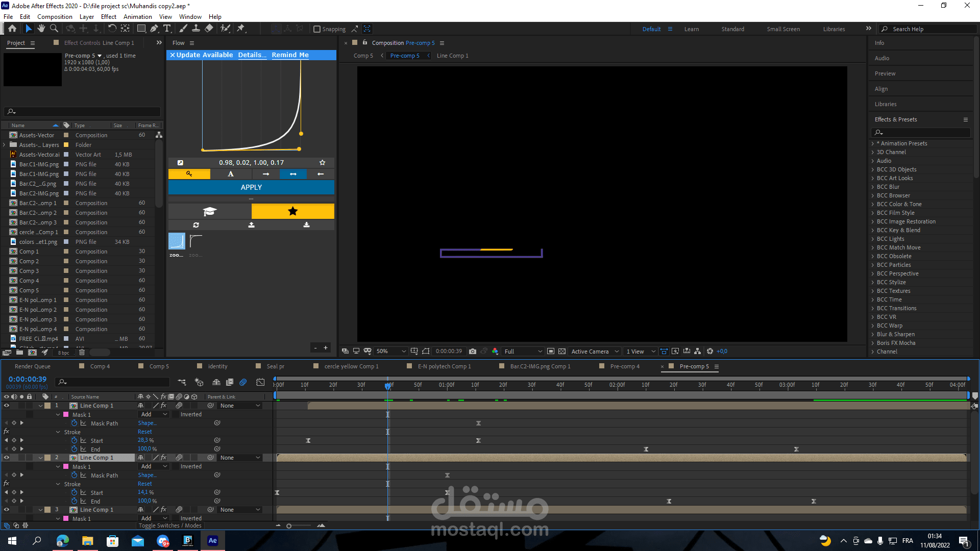Open the Animation menu
This screenshot has width=980, height=551.
pos(137,17)
